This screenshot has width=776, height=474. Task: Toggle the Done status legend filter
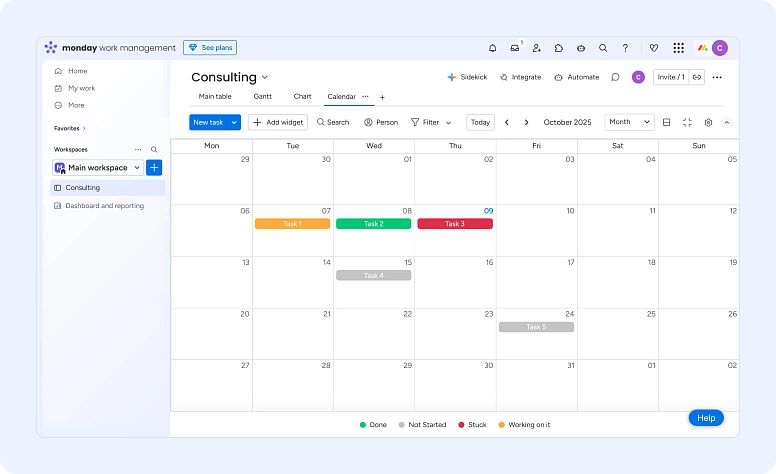[x=373, y=425]
